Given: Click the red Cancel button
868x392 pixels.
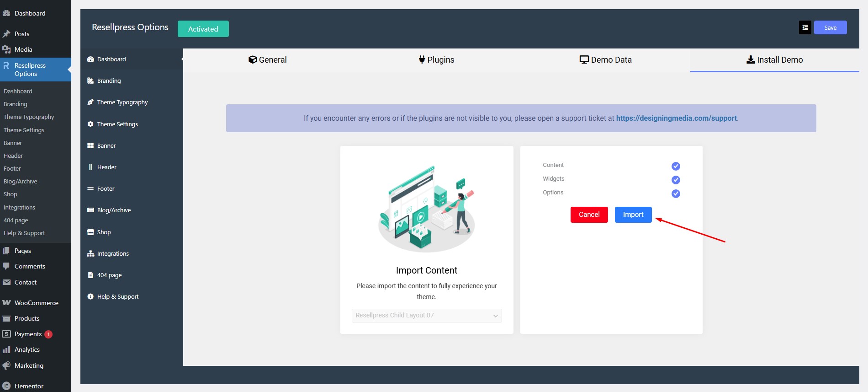Looking at the screenshot, I should click(589, 215).
